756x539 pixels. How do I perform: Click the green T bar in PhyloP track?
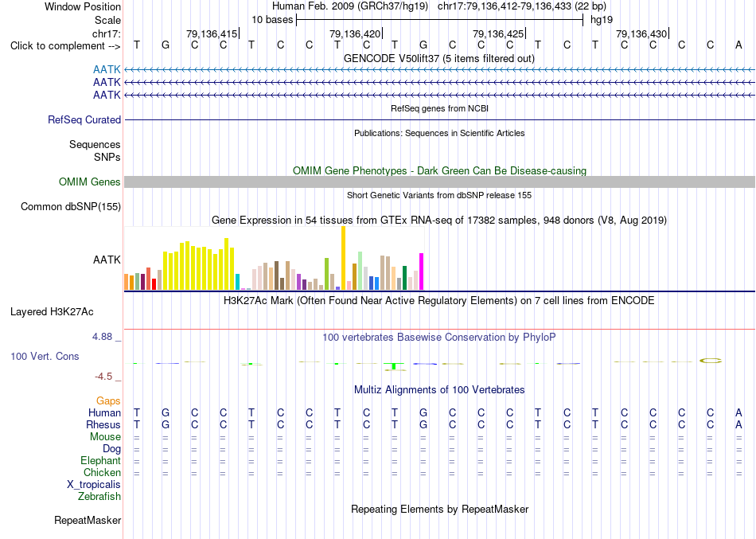394,366
